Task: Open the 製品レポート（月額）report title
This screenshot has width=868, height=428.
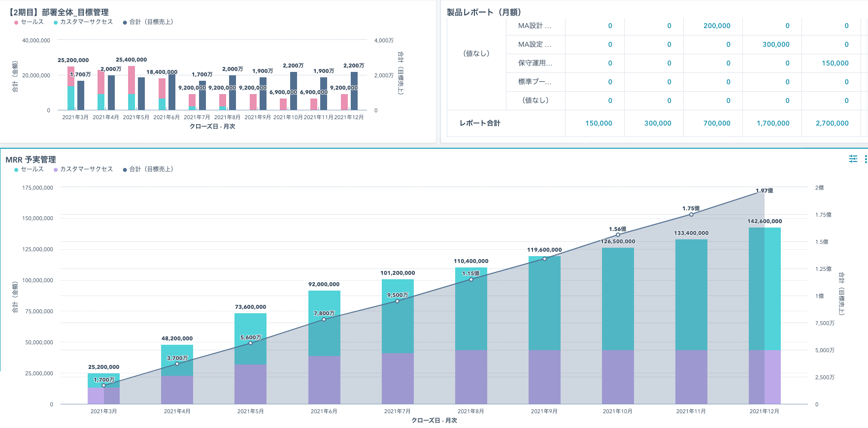Action: click(484, 12)
